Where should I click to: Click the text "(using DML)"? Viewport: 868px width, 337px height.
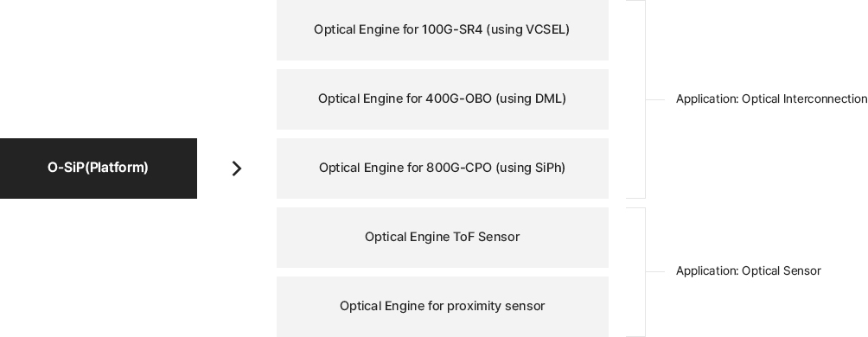click(530, 99)
